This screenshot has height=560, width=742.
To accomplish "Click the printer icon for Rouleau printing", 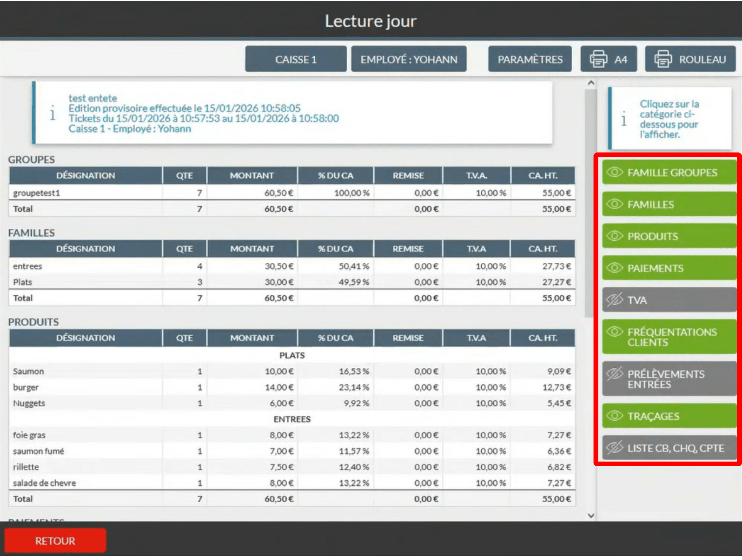I will coord(663,59).
